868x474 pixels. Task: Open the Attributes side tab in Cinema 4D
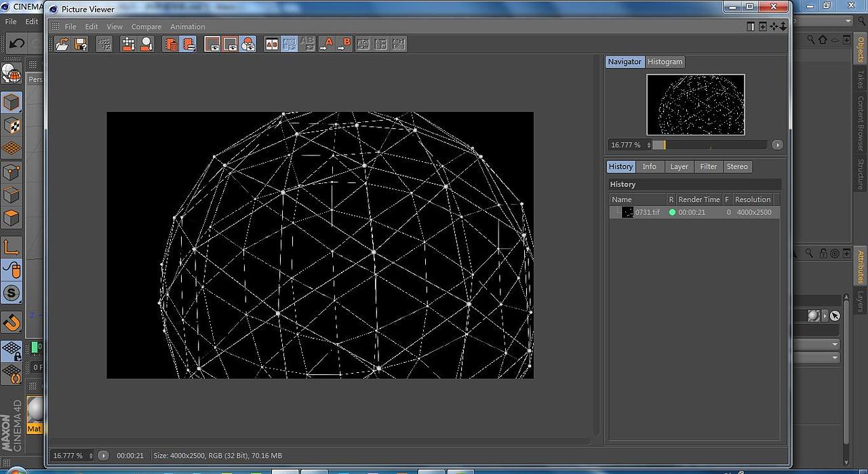861,266
